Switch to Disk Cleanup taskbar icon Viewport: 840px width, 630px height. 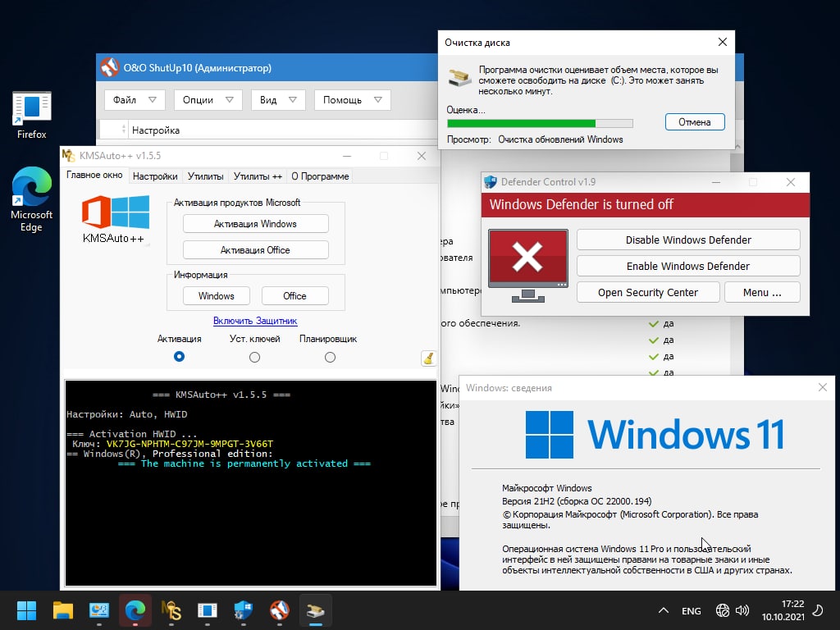[x=316, y=610]
